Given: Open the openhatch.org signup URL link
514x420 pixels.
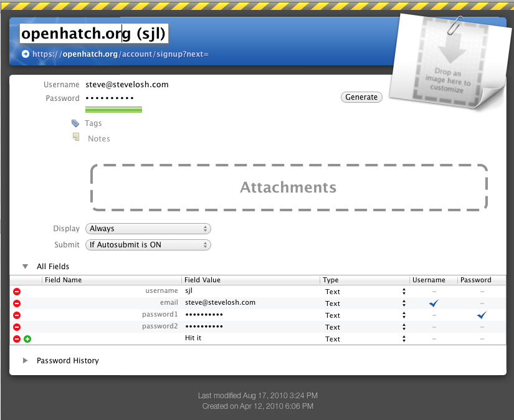Looking at the screenshot, I should point(120,54).
